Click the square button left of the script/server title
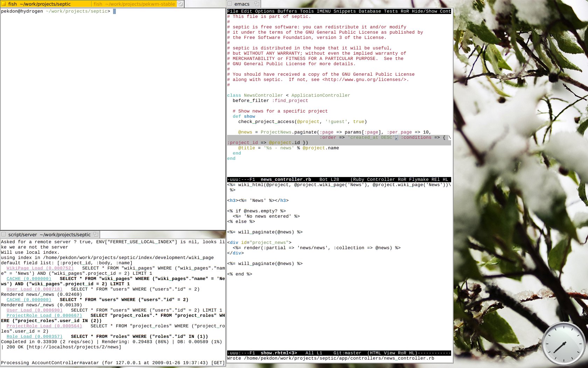588x368 pixels. pos(4,234)
